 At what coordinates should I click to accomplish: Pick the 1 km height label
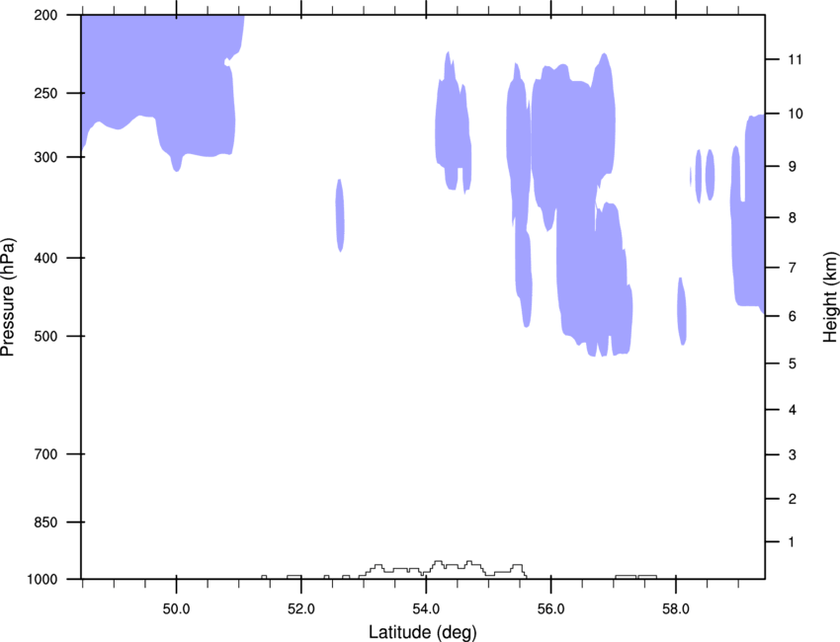(792, 542)
